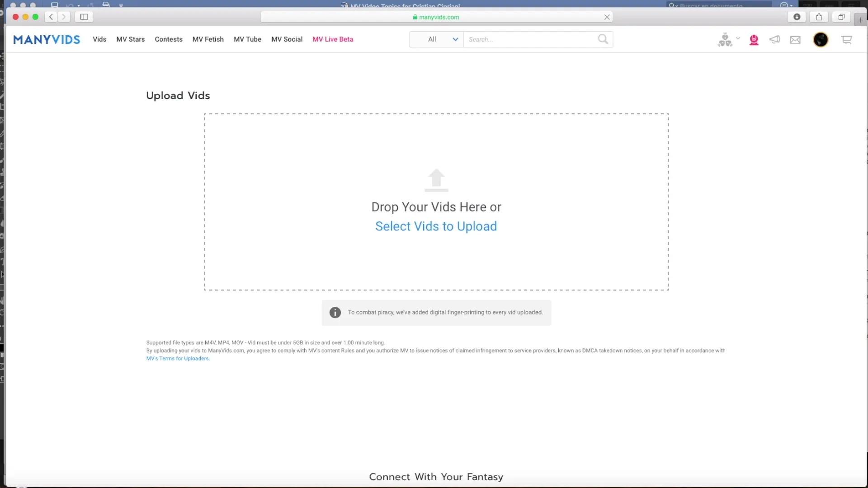
Task: Open the Vids menu
Action: (x=99, y=39)
